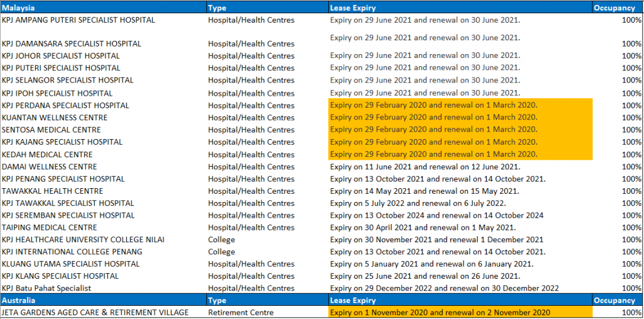Select the Retirement Centre type cell
The width and height of the screenshot is (644, 319).
point(267,313)
